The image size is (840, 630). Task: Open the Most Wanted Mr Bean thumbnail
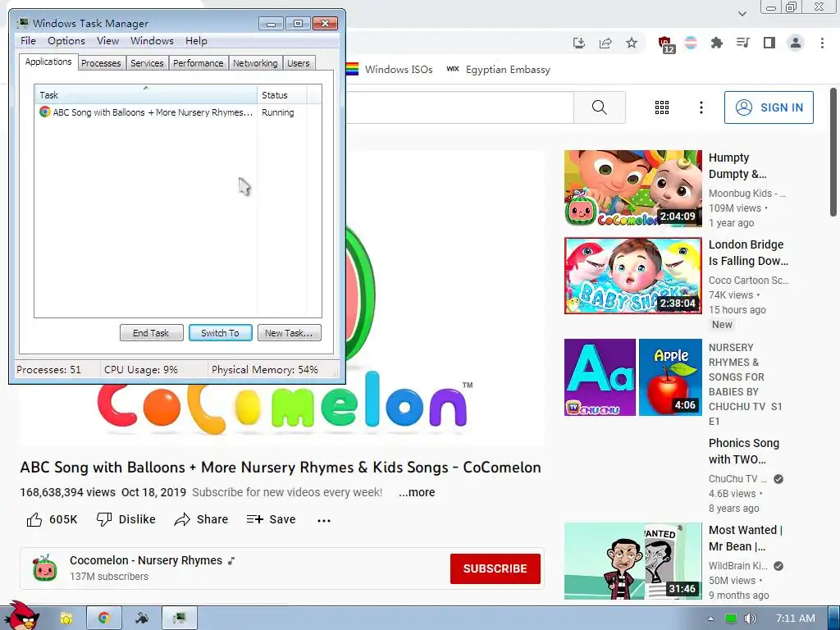(632, 561)
